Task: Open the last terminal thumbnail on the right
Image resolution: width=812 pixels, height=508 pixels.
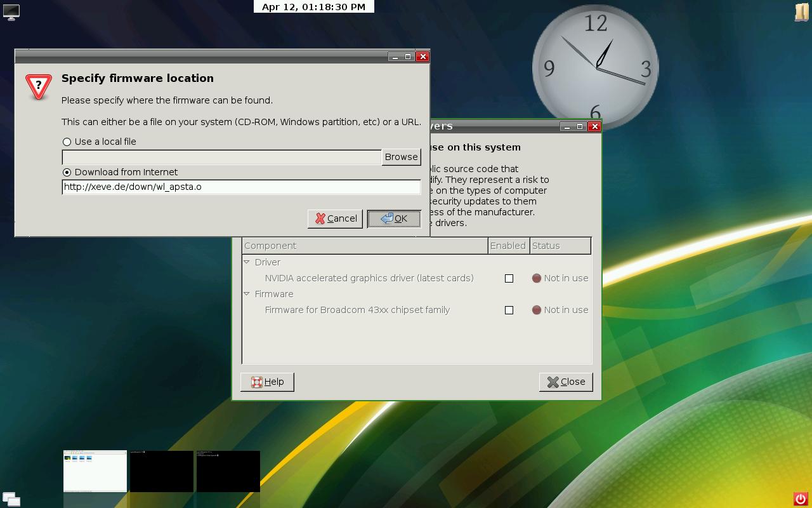Action: (x=228, y=471)
